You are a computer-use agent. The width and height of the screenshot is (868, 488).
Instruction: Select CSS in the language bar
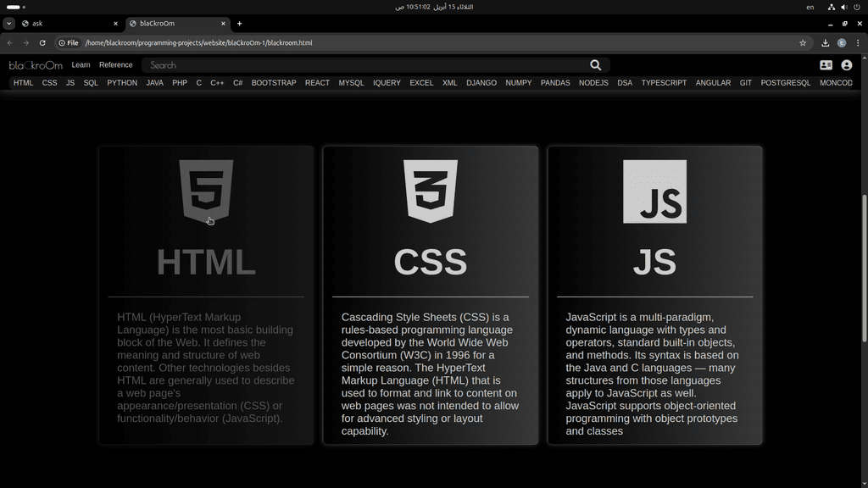(49, 83)
